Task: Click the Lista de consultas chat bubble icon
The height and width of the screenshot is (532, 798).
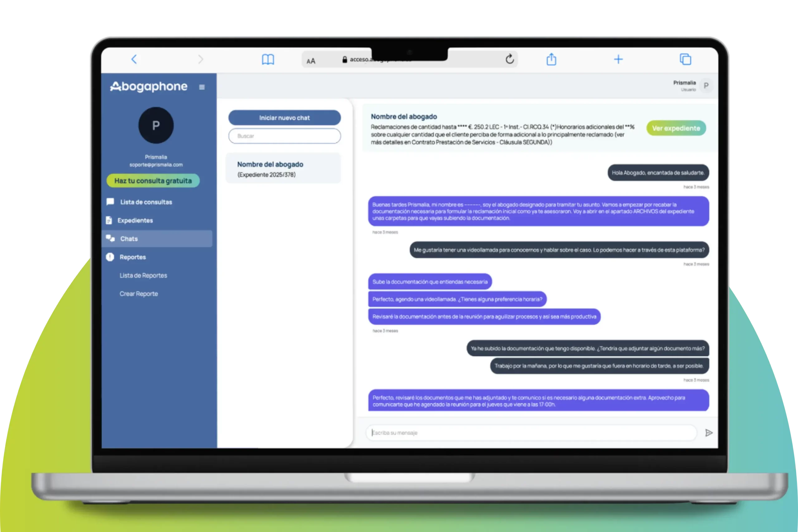Action: coord(110,202)
